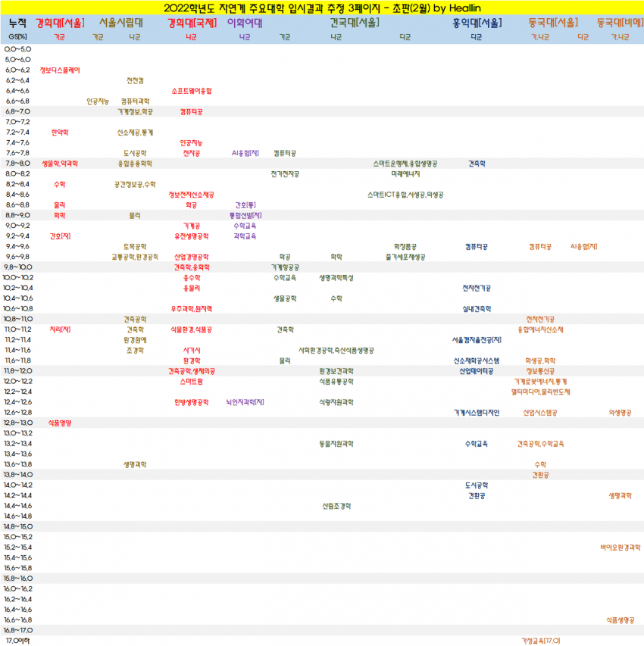Select the 정보디스플레이 cell
Screen dimensions: 644x646
coord(60,70)
